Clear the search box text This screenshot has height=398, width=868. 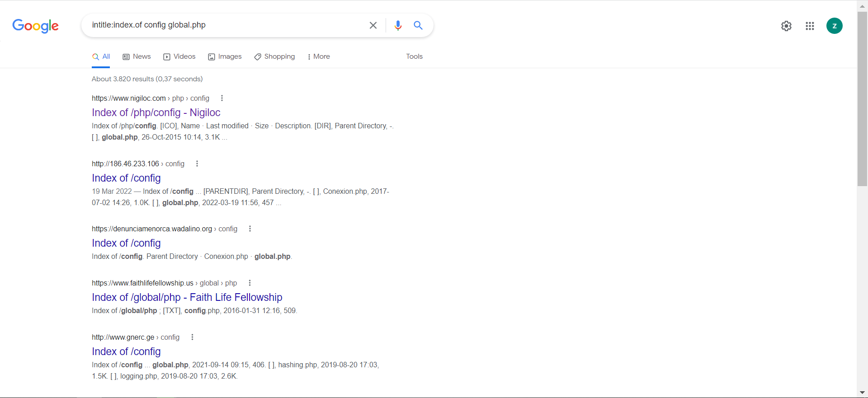tap(373, 25)
